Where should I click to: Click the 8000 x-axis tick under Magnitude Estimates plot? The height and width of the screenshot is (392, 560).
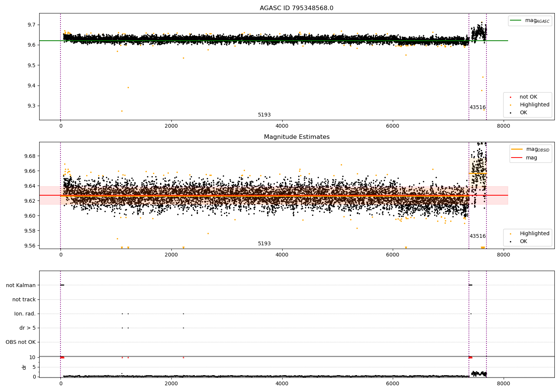pyautogui.click(x=503, y=255)
